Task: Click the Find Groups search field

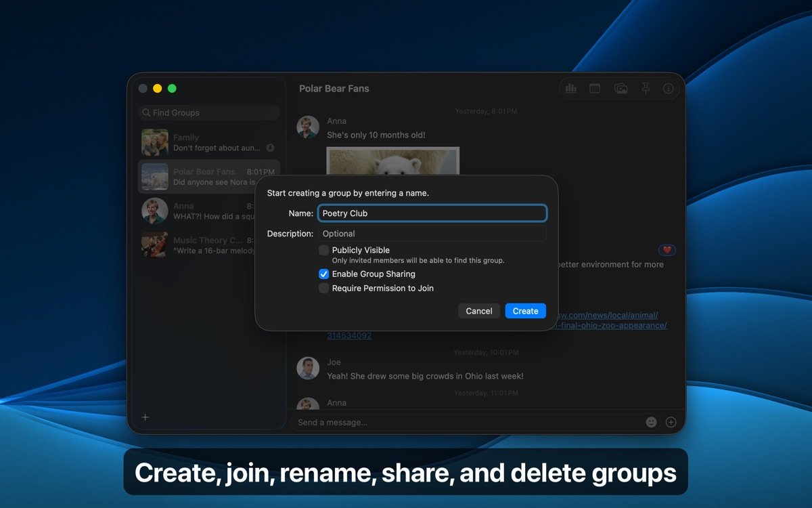Action: [208, 112]
